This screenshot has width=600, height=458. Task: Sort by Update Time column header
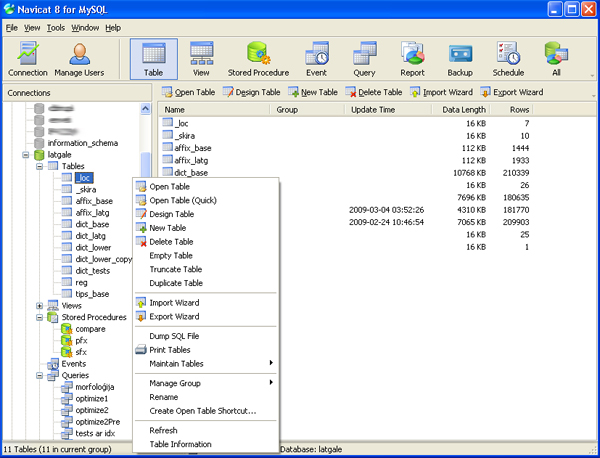coord(388,110)
